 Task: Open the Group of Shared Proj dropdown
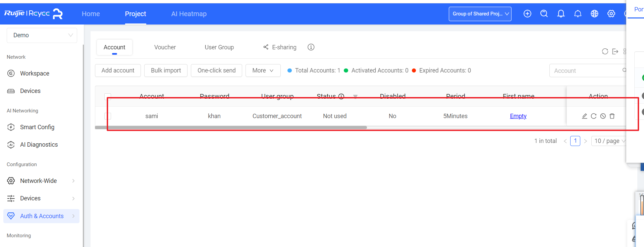pos(480,14)
